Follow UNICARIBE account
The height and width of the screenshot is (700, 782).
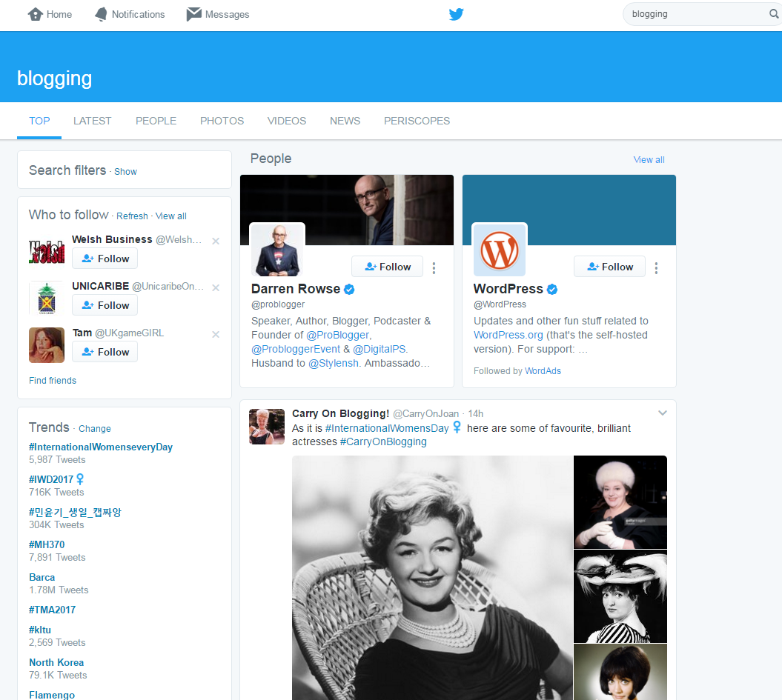pyautogui.click(x=105, y=305)
